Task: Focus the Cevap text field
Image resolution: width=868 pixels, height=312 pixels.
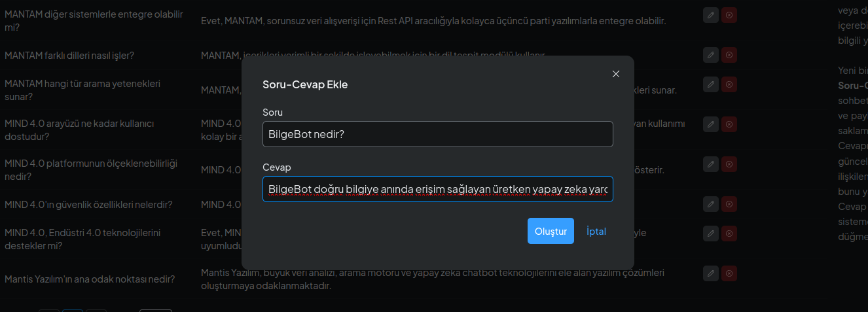Action: [x=437, y=189]
